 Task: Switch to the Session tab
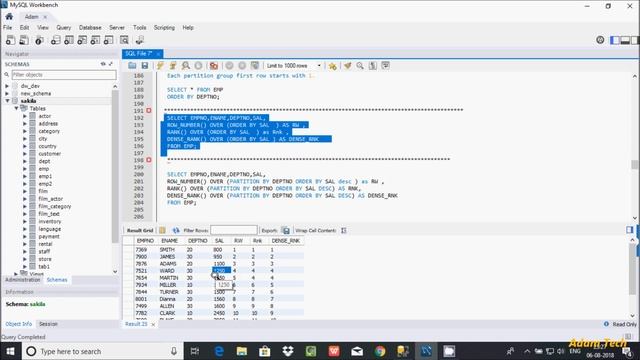(48, 324)
